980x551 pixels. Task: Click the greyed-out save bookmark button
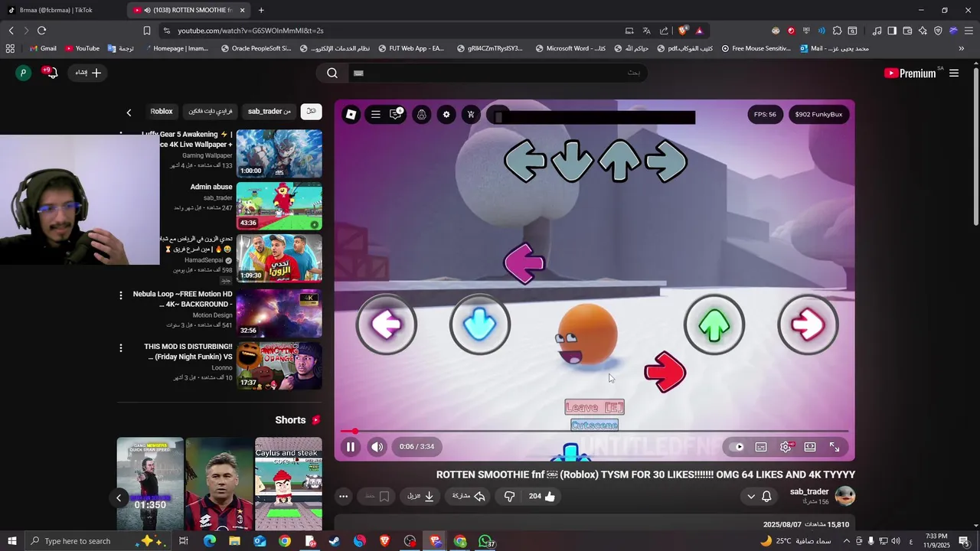pyautogui.click(x=377, y=496)
